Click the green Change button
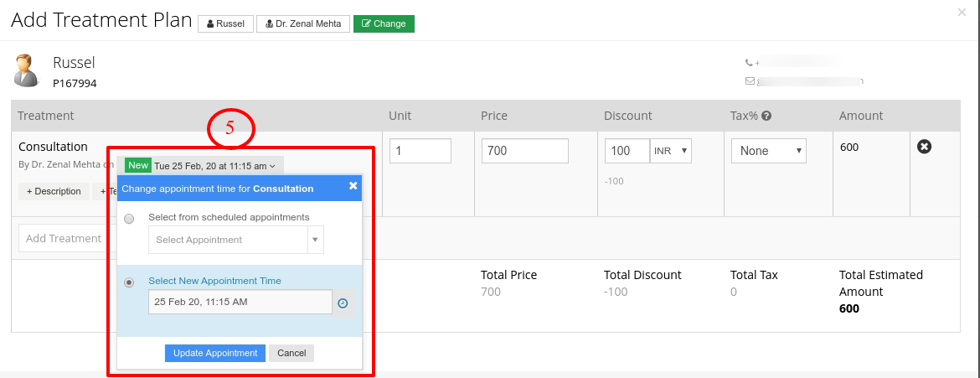 click(384, 23)
